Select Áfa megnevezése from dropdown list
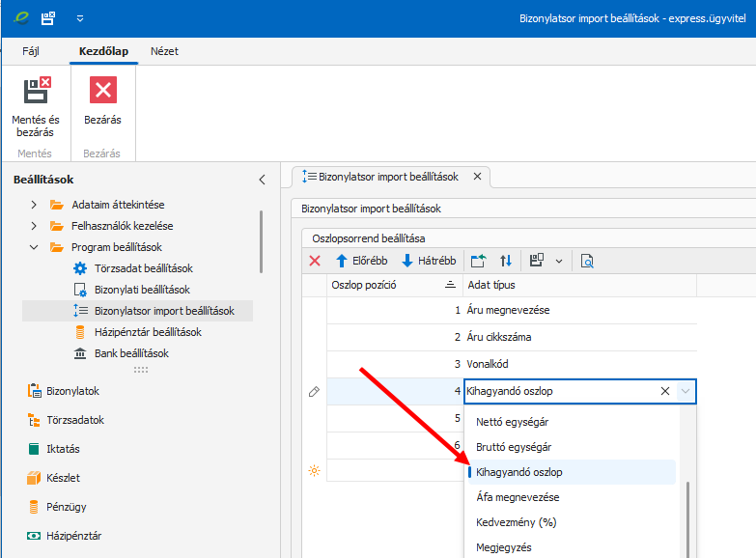Viewport: 756px width, 558px height. (518, 497)
